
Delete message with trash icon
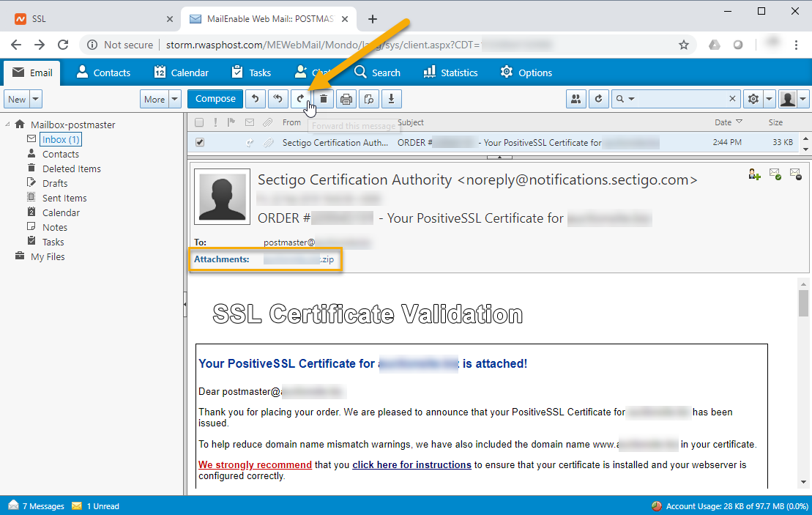click(324, 99)
